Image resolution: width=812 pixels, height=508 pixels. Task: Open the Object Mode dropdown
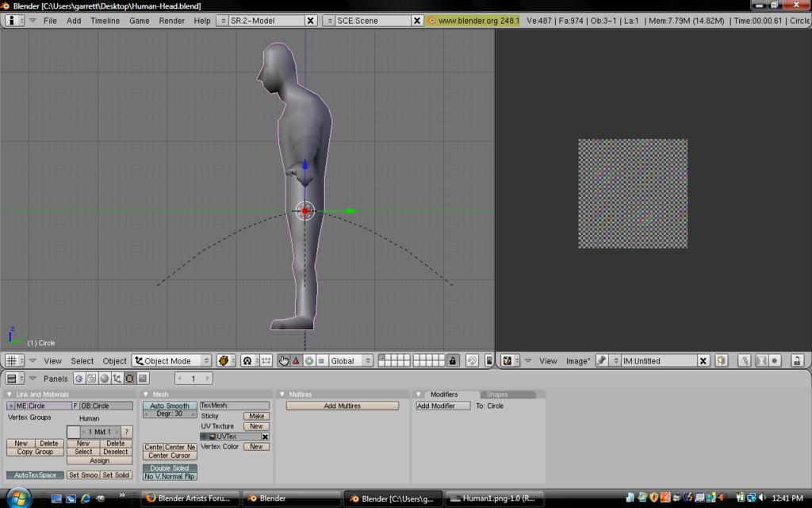pyautogui.click(x=172, y=361)
